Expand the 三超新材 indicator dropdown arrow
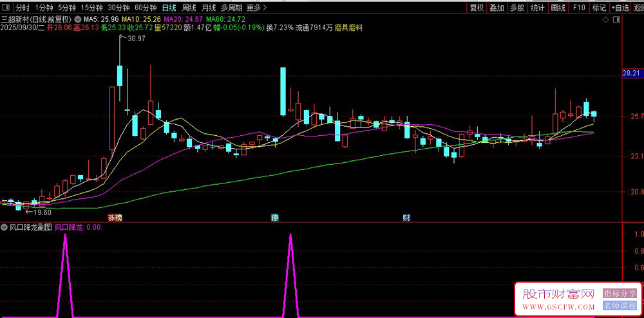This screenshot has height=318, width=644. pos(78,19)
